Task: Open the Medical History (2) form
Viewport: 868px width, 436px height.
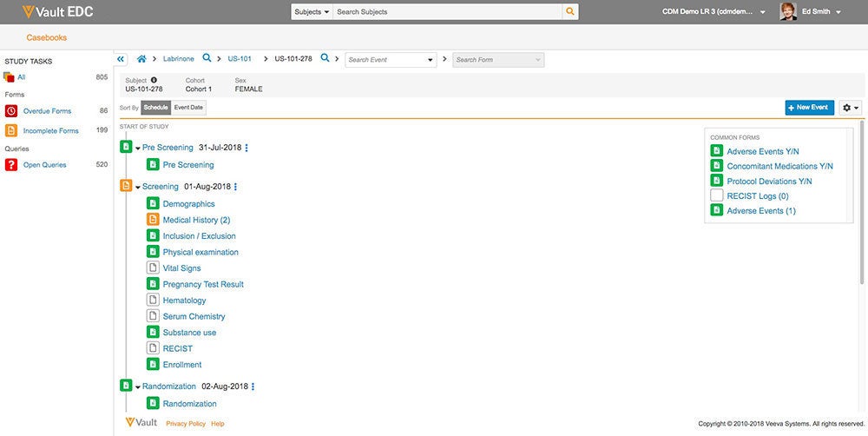Action: [196, 221]
